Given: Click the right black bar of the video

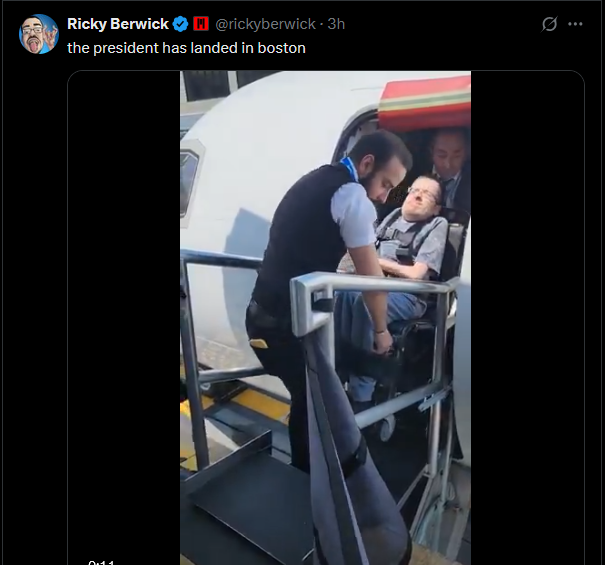Looking at the screenshot, I should coord(527,317).
